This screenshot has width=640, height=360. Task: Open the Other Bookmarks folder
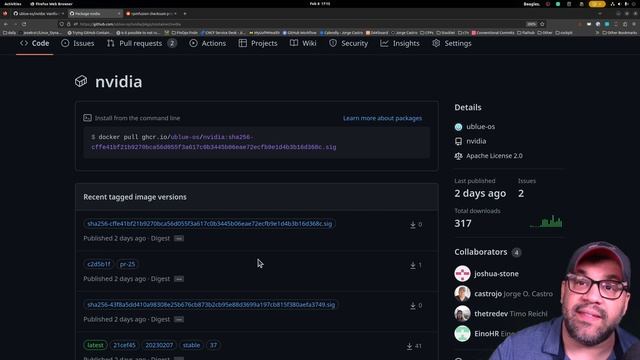(619, 33)
